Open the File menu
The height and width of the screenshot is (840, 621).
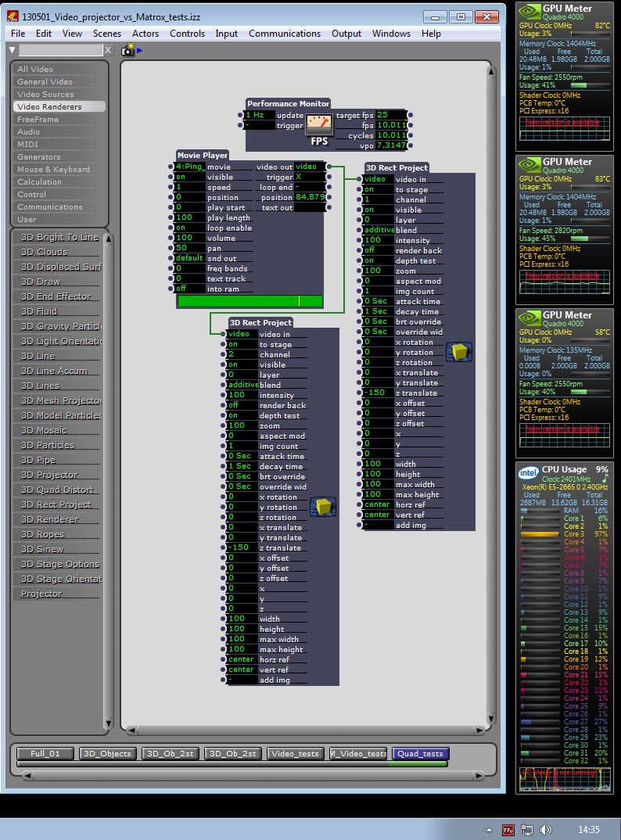(18, 33)
